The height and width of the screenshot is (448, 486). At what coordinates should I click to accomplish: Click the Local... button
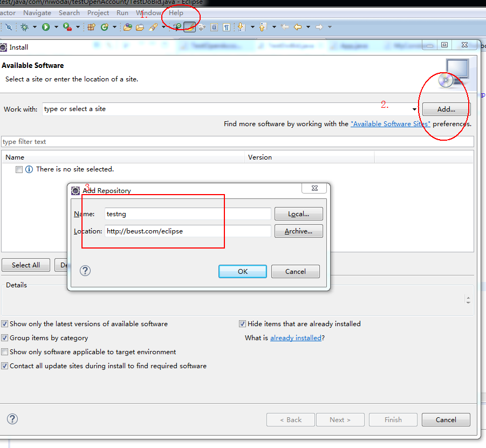pos(298,214)
